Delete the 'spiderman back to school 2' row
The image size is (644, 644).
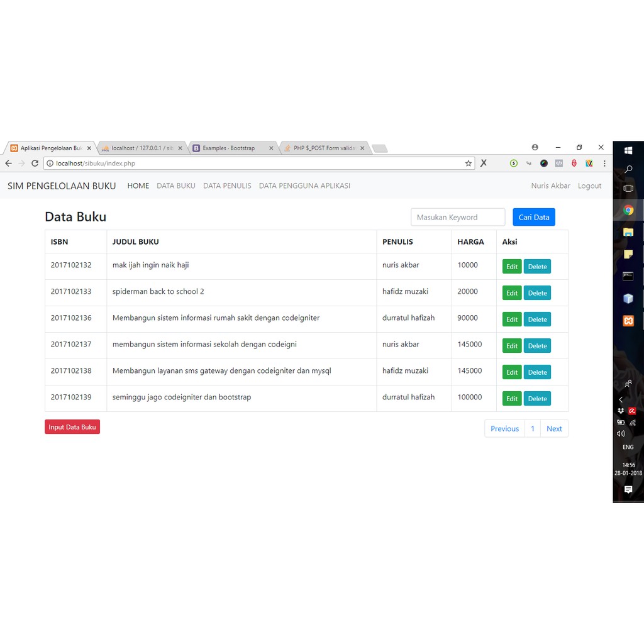coord(537,293)
